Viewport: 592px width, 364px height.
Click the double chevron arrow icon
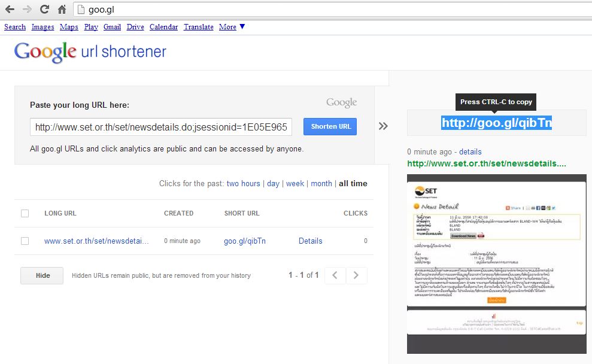click(383, 126)
